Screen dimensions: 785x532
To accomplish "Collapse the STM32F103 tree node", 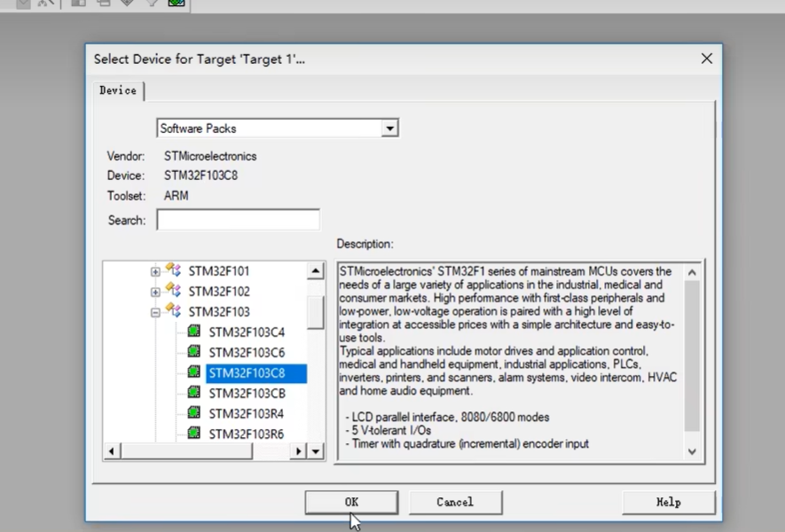I will tap(155, 312).
